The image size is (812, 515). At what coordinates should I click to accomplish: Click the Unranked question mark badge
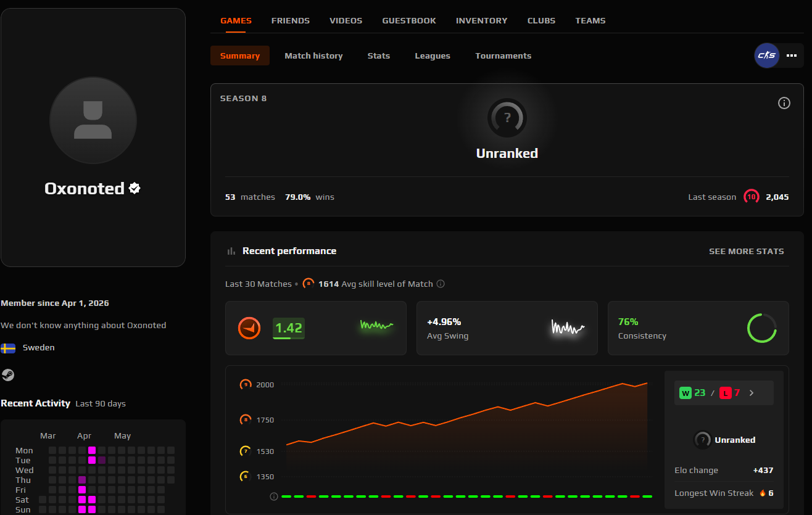pyautogui.click(x=507, y=117)
